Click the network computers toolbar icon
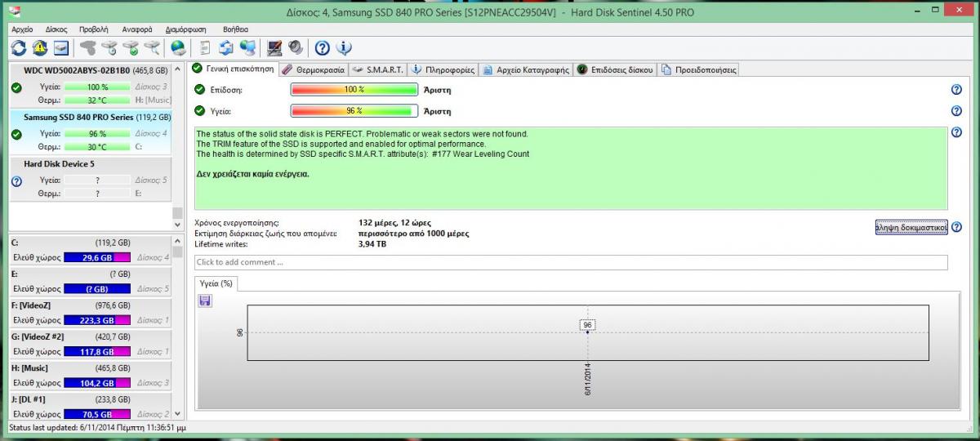This screenshot has height=441, width=980. pyautogui.click(x=247, y=47)
